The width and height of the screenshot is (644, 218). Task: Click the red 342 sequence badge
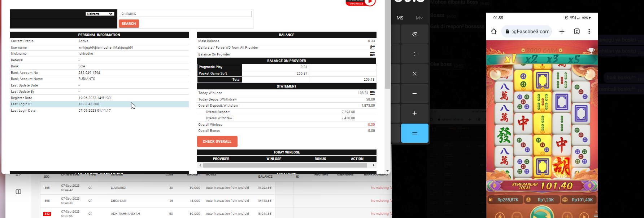tap(47, 214)
